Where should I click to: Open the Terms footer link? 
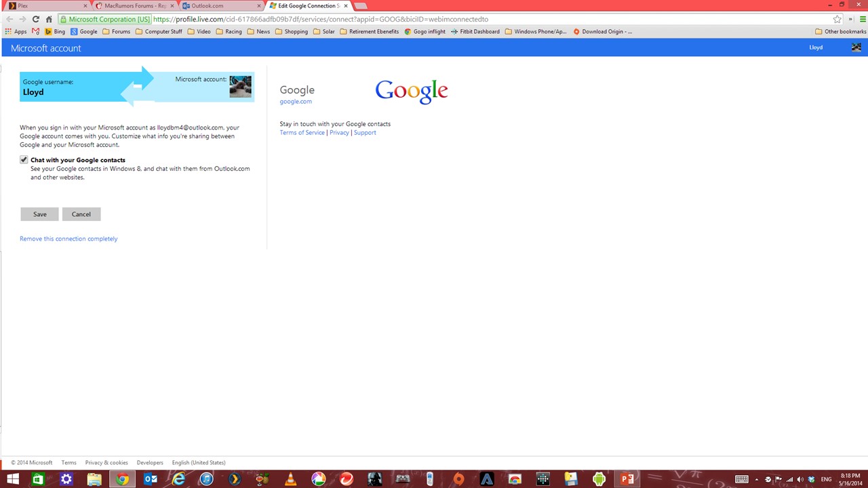[x=68, y=463]
